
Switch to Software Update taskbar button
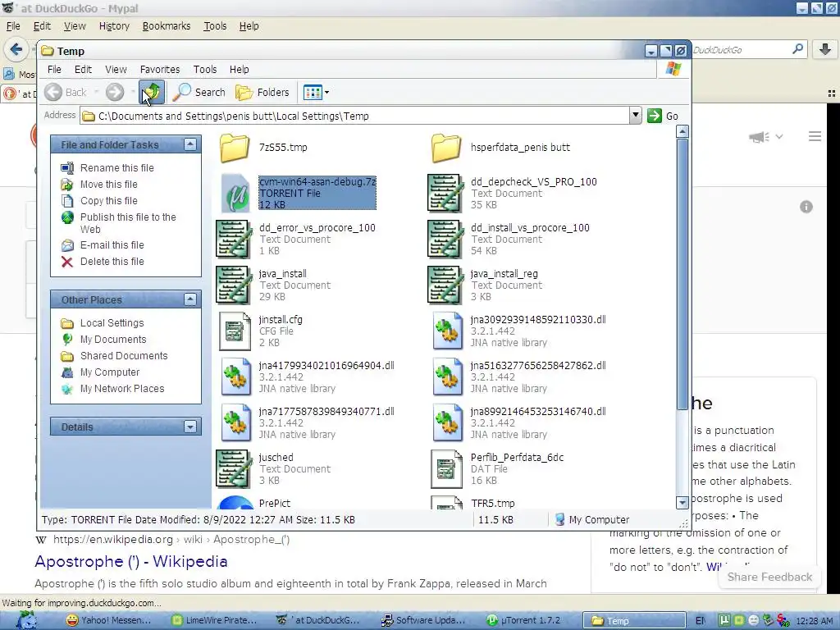point(424,620)
